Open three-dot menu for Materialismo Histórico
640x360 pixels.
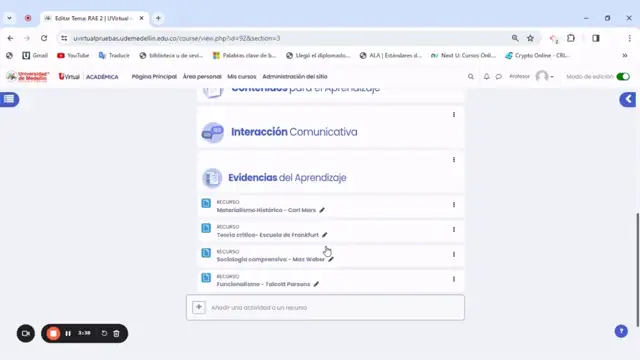tap(454, 205)
